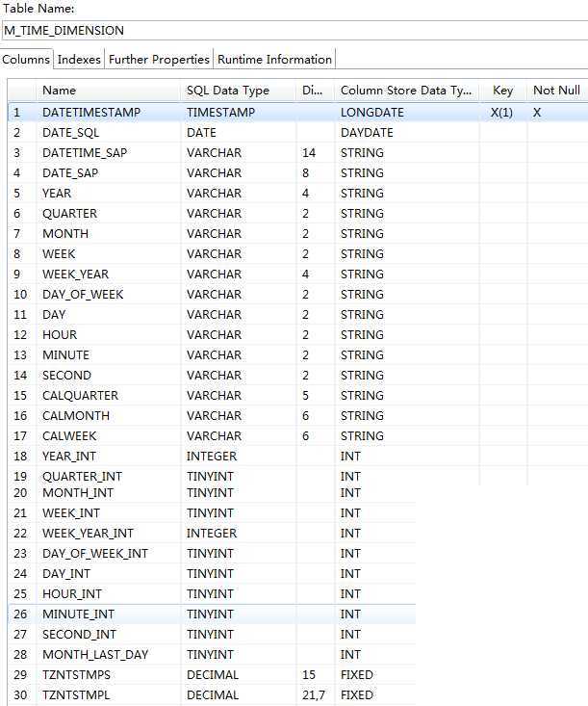Screen dimensions: 588x706
Task: Select the DATETIMESTAMP column row
Action: 91,113
